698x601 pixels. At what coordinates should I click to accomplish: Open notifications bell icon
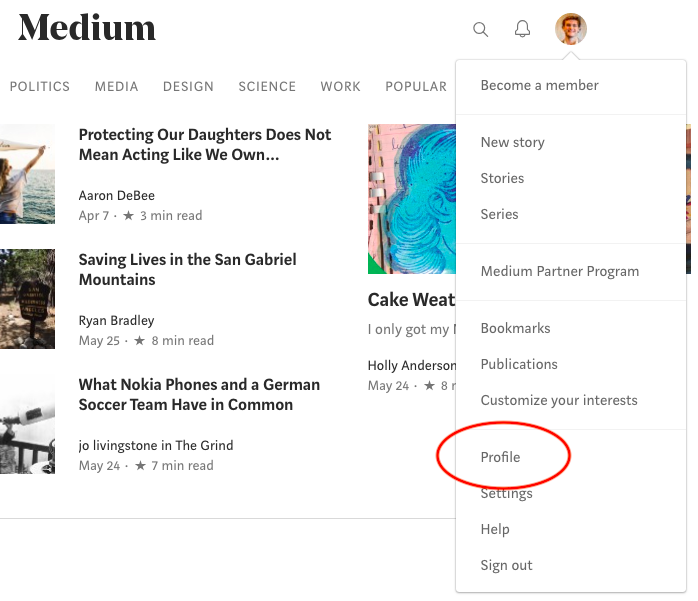[522, 29]
